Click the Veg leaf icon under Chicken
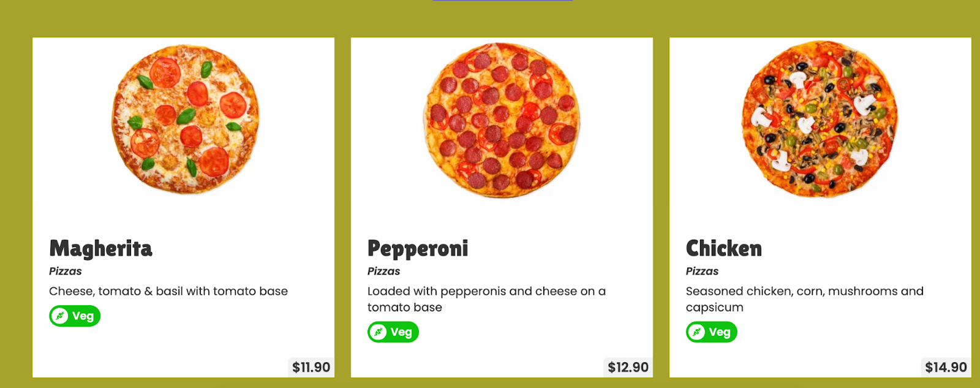Viewport: 980px width, 388px height. (696, 332)
